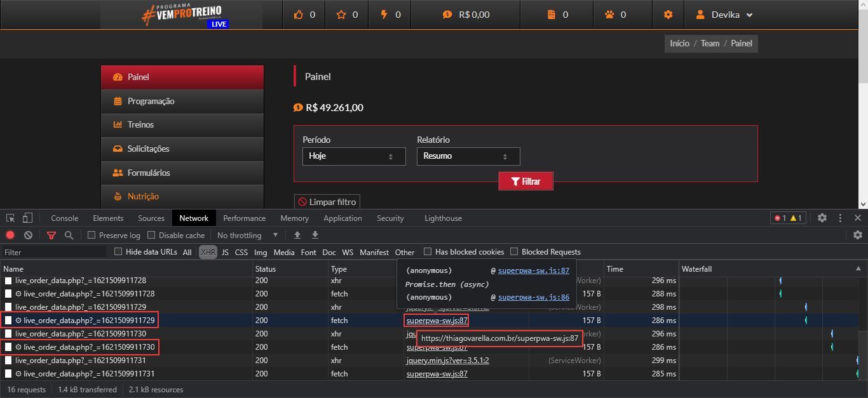Clear the network log
Image resolution: width=868 pixels, height=398 pixels.
[x=28, y=235]
